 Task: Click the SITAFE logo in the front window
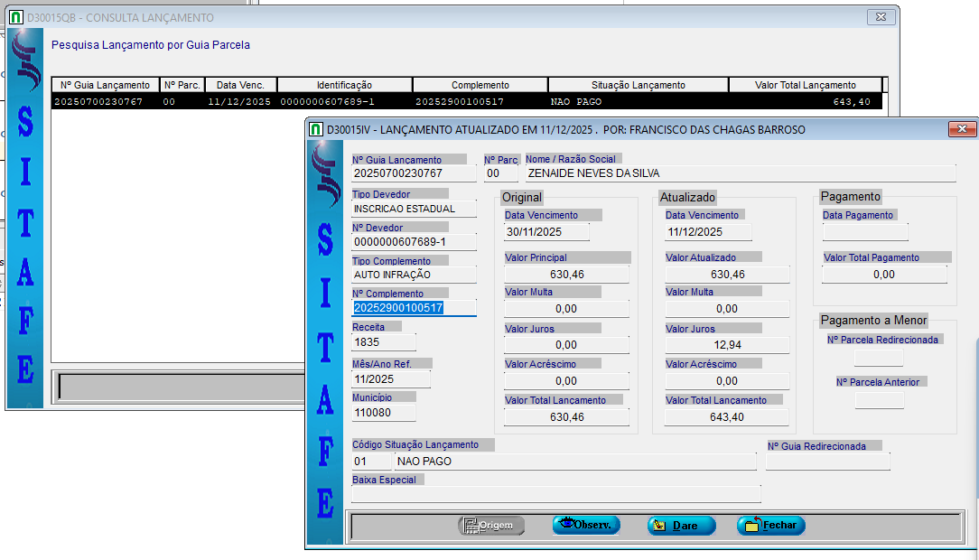pos(325,343)
